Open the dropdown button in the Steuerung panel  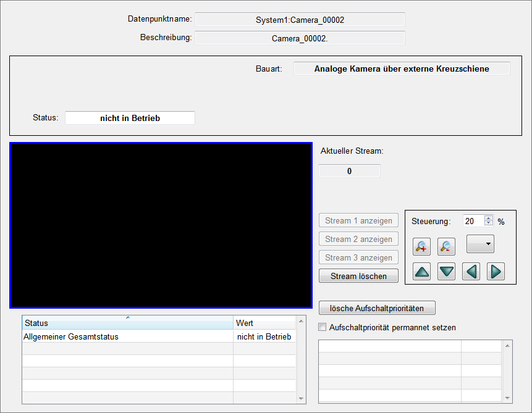pos(480,244)
